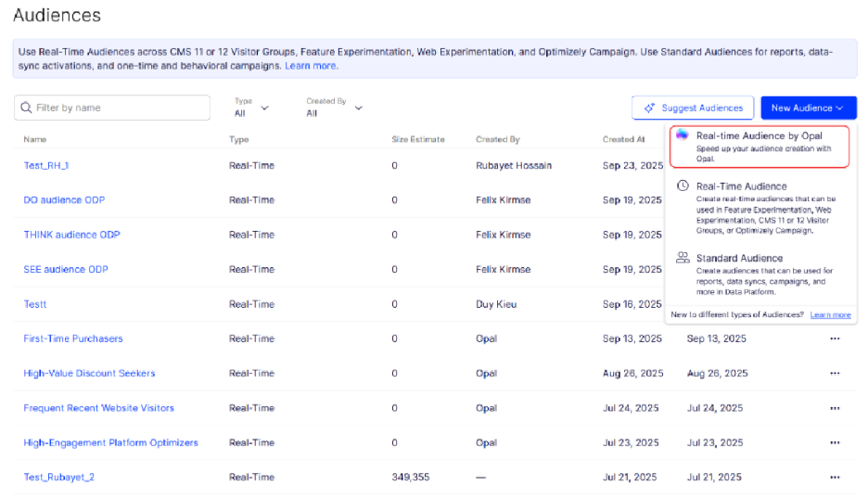Open High-Engagement Platform Optimizers audience

(110, 442)
